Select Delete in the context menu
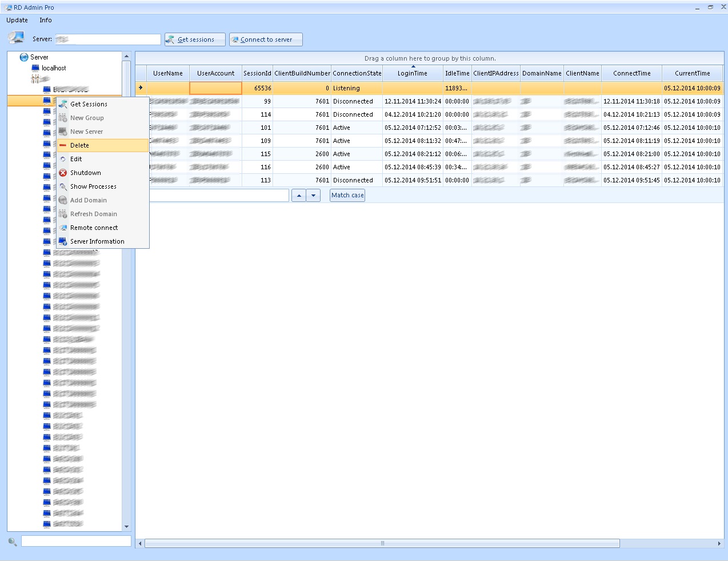The image size is (728, 561). [x=103, y=145]
